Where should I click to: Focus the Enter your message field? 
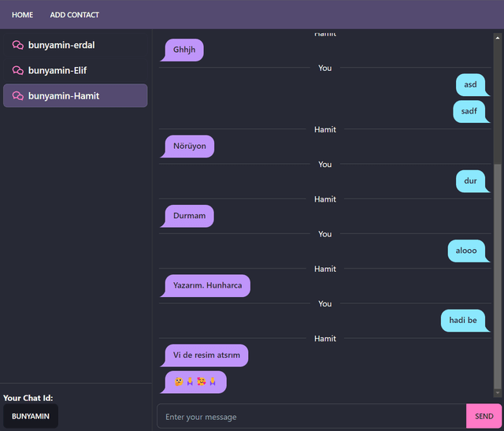pos(312,417)
